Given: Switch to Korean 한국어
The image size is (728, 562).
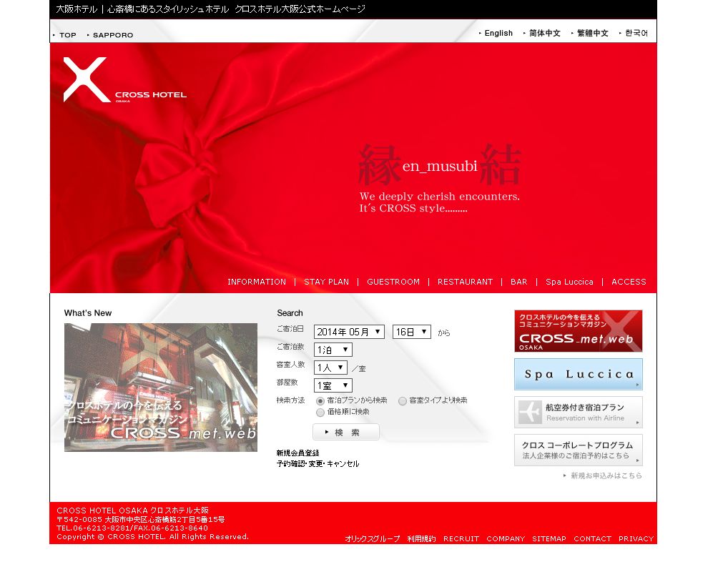Looking at the screenshot, I should (636, 33).
